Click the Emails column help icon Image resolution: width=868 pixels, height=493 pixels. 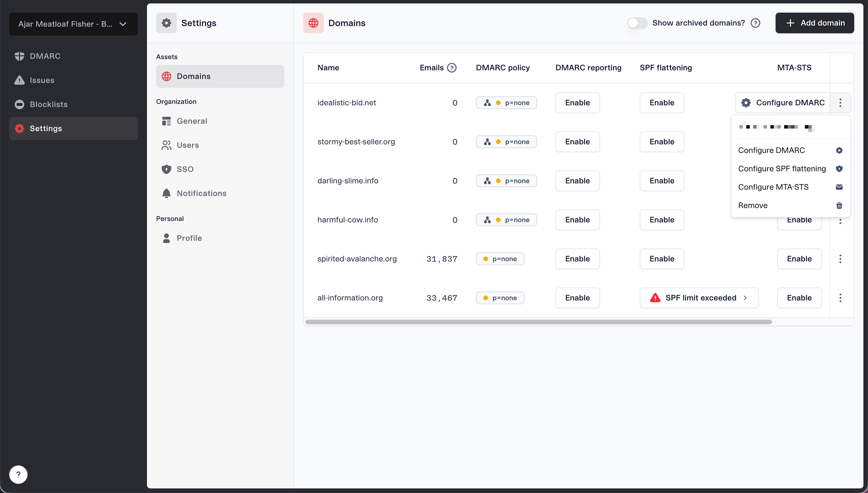coord(452,68)
